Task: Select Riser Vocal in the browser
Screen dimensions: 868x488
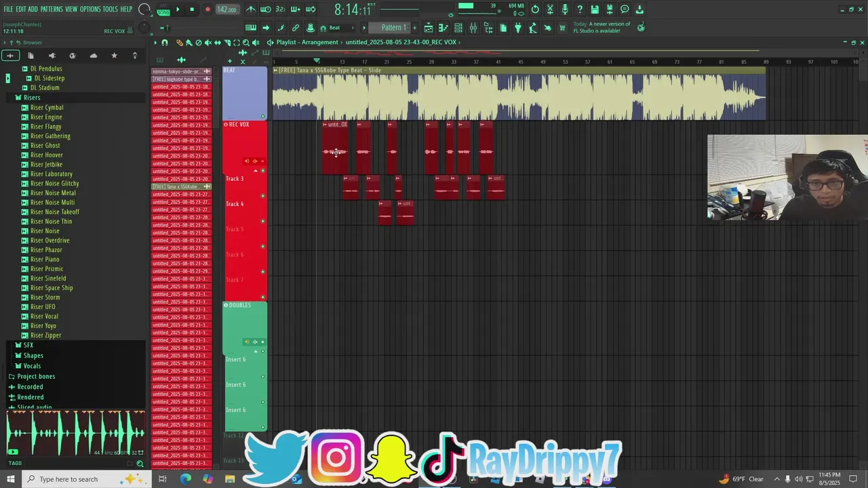Action: click(x=44, y=317)
